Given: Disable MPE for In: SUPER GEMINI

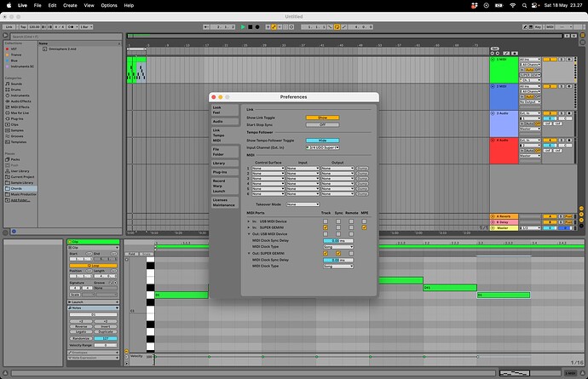Looking at the screenshot, I should [364, 227].
